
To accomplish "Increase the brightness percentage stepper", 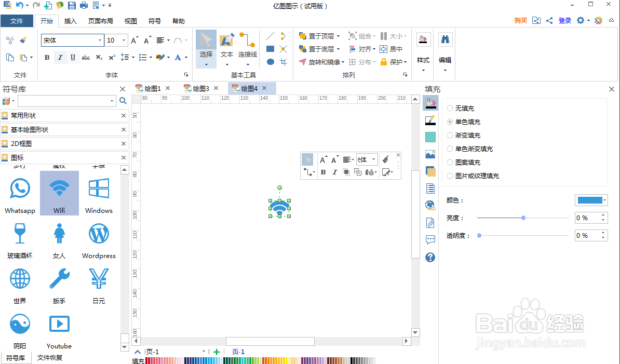I will click(x=603, y=215).
